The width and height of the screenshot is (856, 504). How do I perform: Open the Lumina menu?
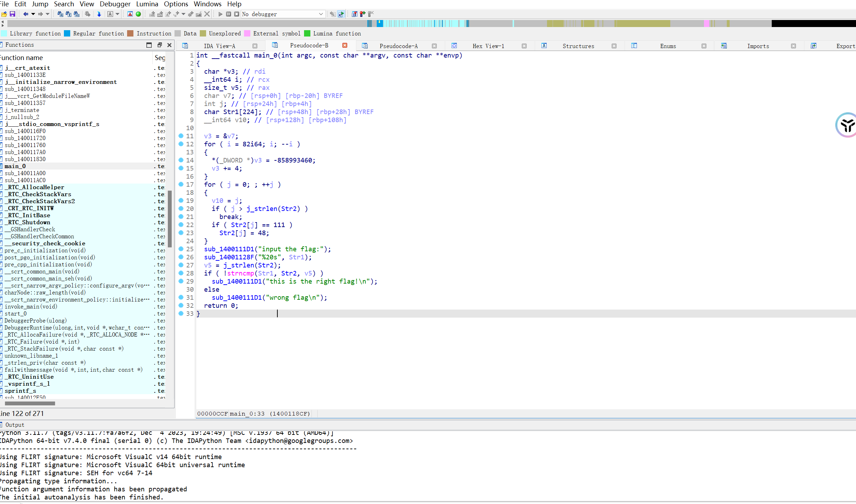[147, 4]
